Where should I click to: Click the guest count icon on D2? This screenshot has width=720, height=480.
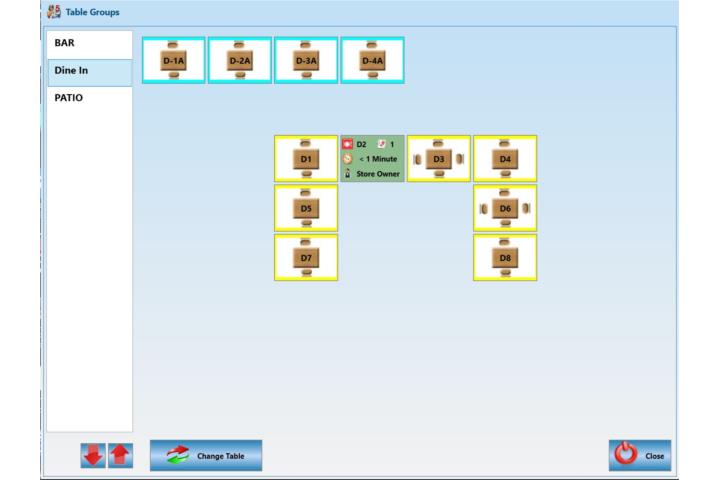[382, 144]
